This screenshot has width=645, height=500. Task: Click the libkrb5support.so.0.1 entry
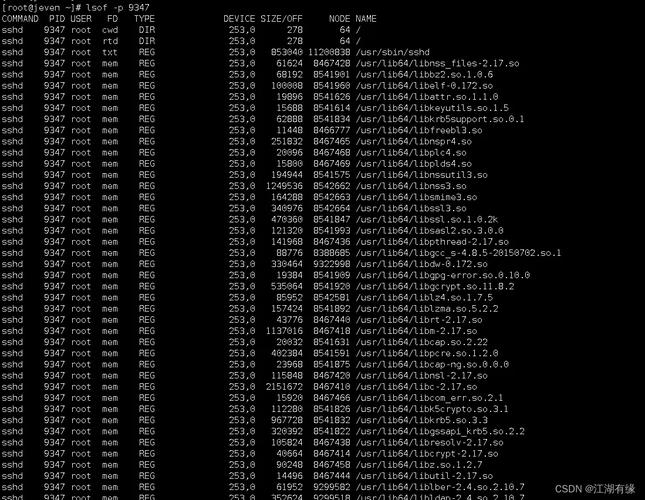[440, 119]
